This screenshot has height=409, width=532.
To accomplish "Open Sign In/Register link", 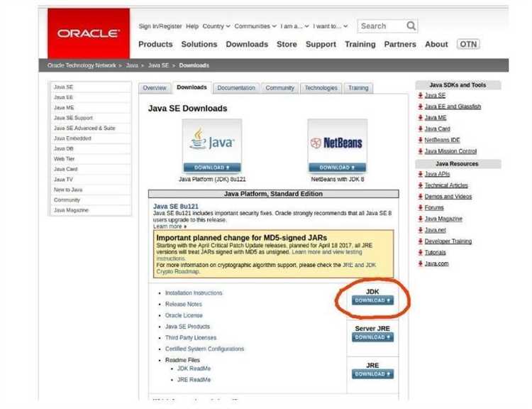I will point(160,26).
